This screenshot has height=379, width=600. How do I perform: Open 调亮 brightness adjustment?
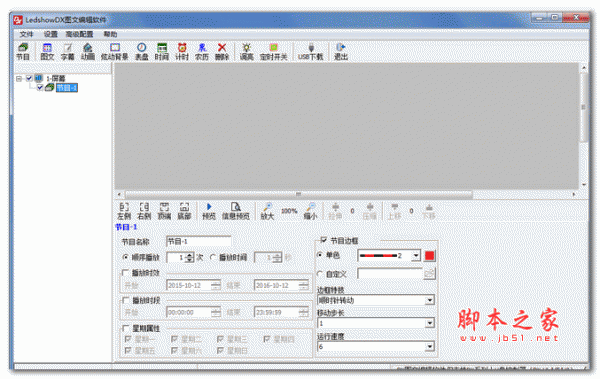pos(246,52)
